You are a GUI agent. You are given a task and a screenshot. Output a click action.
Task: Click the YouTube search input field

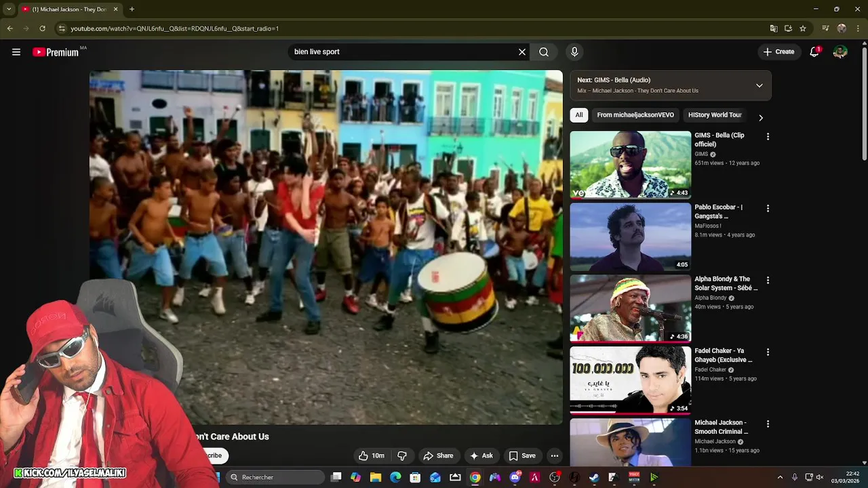[x=402, y=52]
